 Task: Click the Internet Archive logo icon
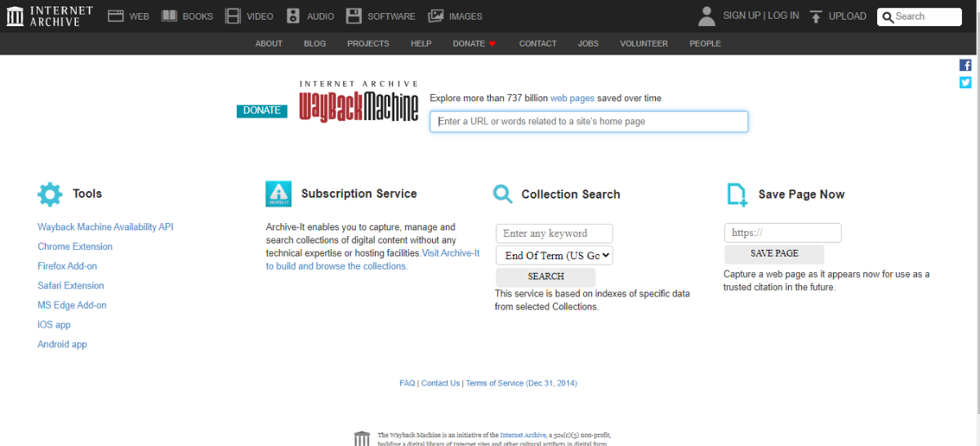coord(15,16)
